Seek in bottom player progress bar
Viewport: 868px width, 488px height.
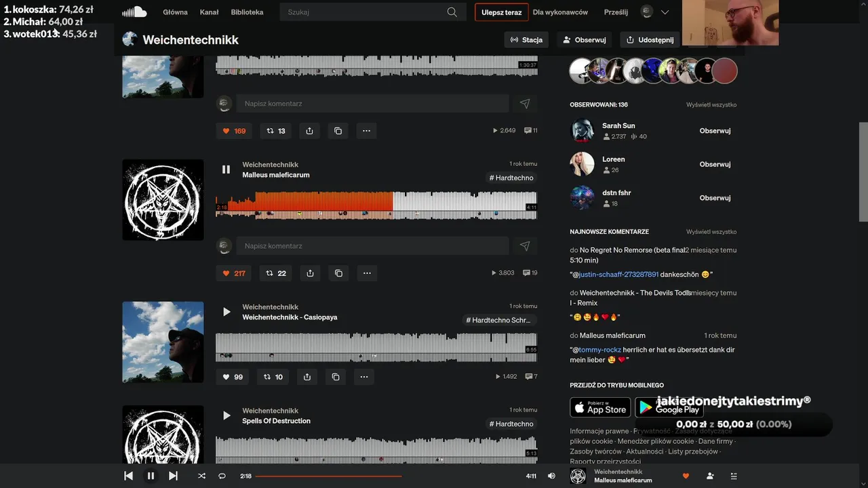[388, 476]
